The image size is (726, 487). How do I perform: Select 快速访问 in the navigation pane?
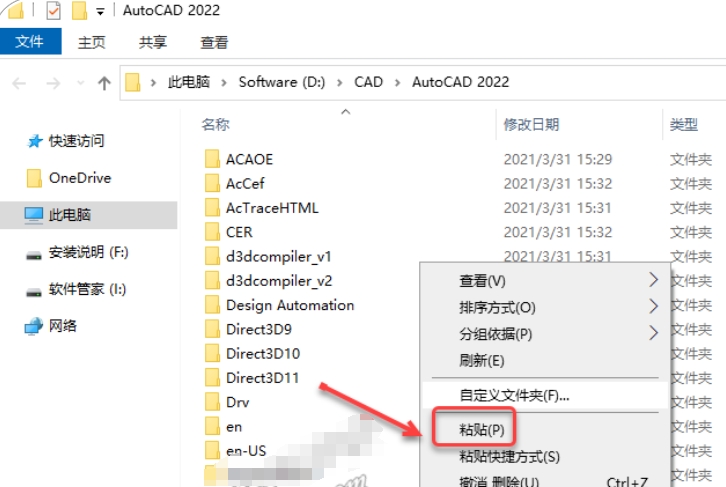(x=76, y=141)
